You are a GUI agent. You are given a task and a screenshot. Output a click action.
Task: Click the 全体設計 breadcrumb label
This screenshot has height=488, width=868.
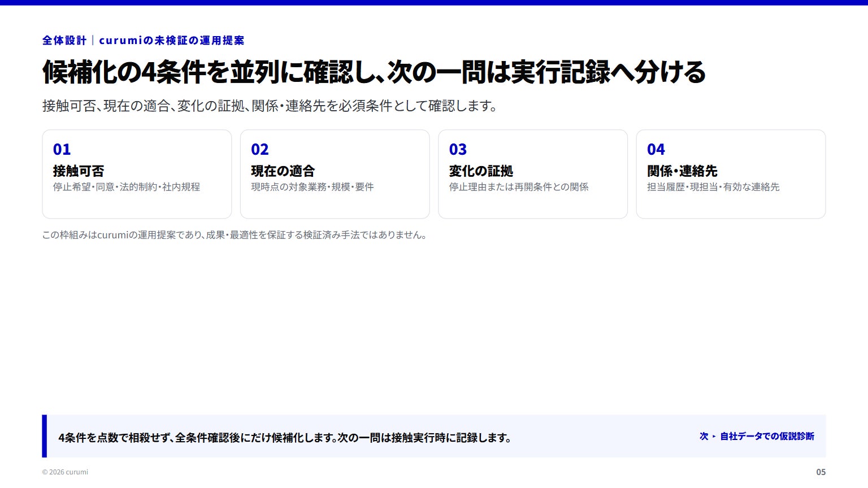point(64,41)
